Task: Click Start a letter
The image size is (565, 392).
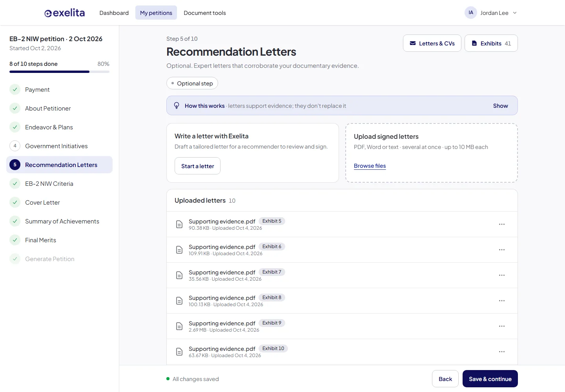Action: 197,166
